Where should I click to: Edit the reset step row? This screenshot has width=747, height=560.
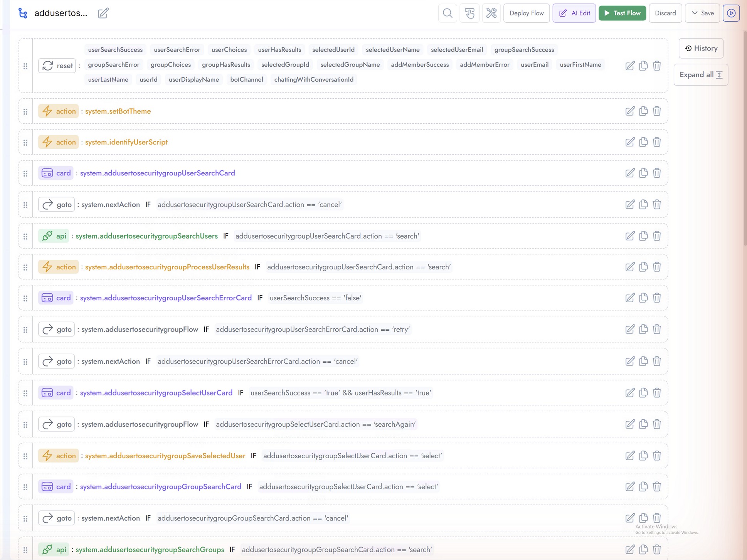[630, 66]
